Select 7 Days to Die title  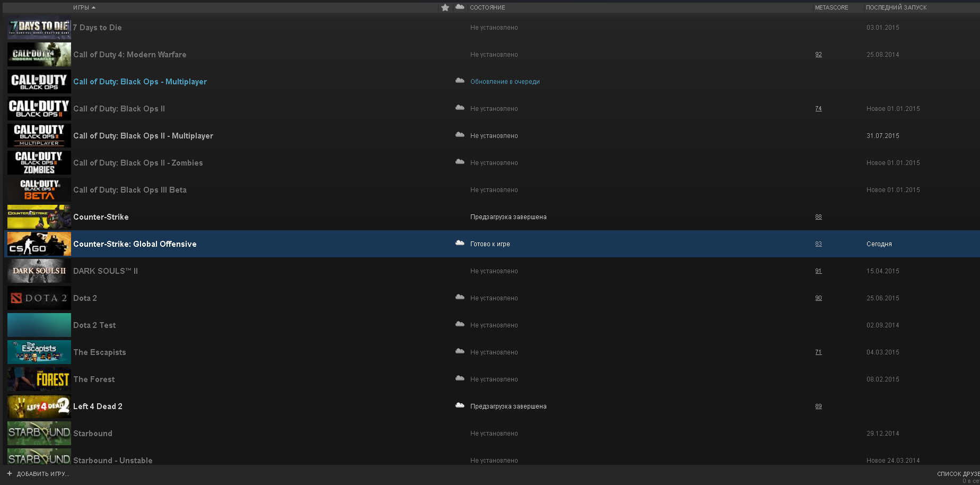pos(98,28)
